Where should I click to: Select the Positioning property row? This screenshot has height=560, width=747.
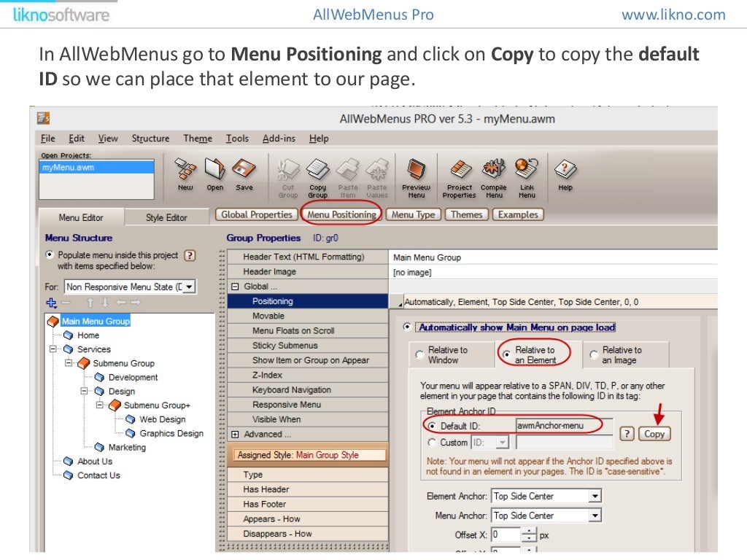308,301
